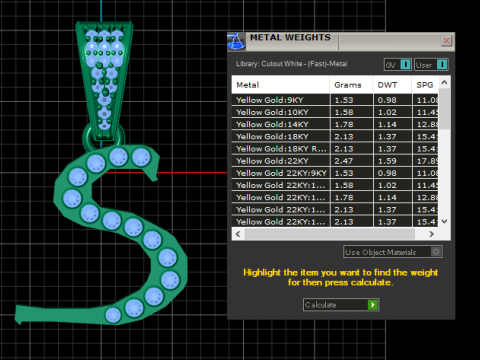Click the DWT column header
The image size is (480, 360).
392,85
